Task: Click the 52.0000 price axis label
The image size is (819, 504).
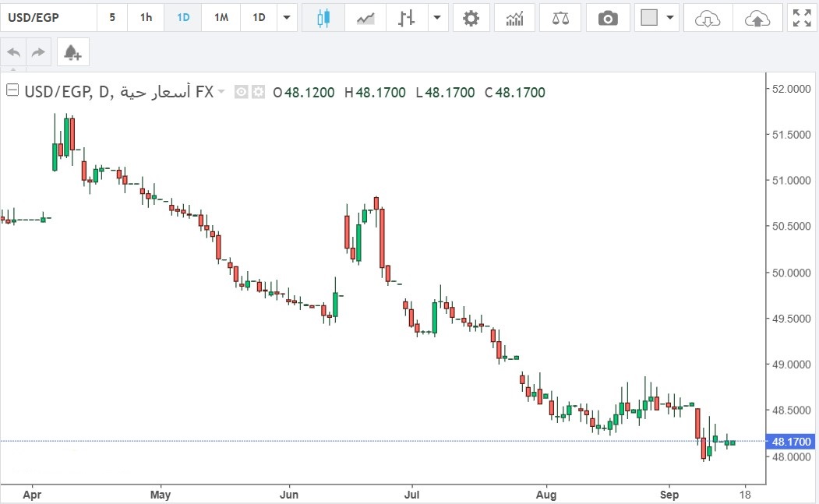Action: tap(791, 90)
